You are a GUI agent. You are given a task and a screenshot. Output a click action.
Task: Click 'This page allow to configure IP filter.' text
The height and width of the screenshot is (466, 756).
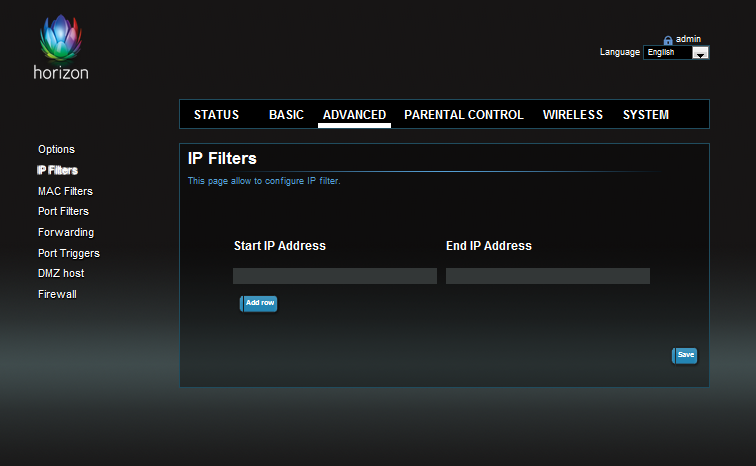[264, 181]
